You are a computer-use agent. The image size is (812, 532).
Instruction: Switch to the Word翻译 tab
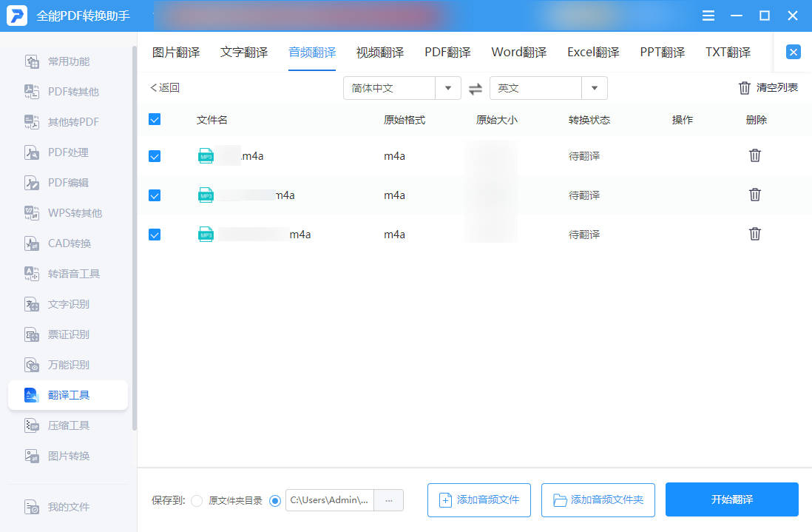519,53
